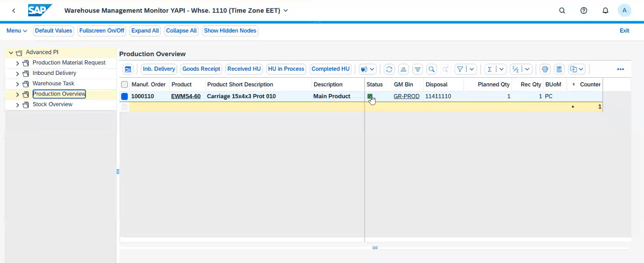Screen dimensions: 644x263
Task: Select Warehouse Task in the tree
Action: (x=53, y=83)
